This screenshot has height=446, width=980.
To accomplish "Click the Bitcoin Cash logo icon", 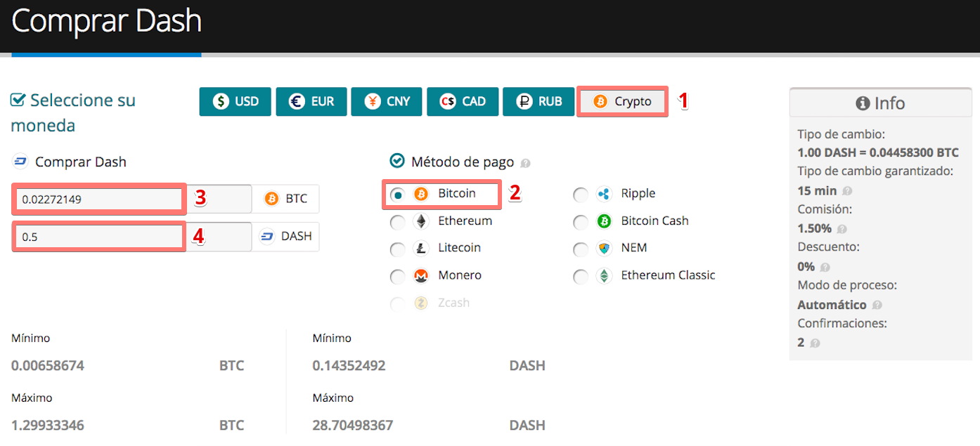I will (604, 222).
